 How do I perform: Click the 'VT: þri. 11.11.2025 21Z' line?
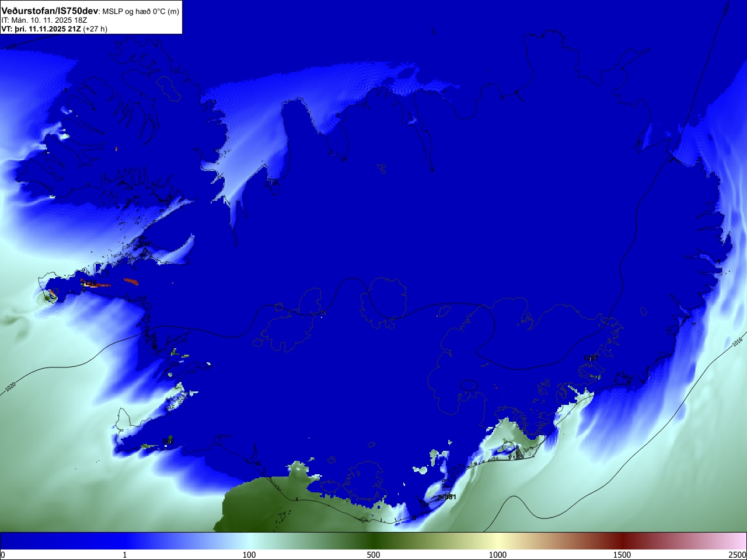click(41, 29)
